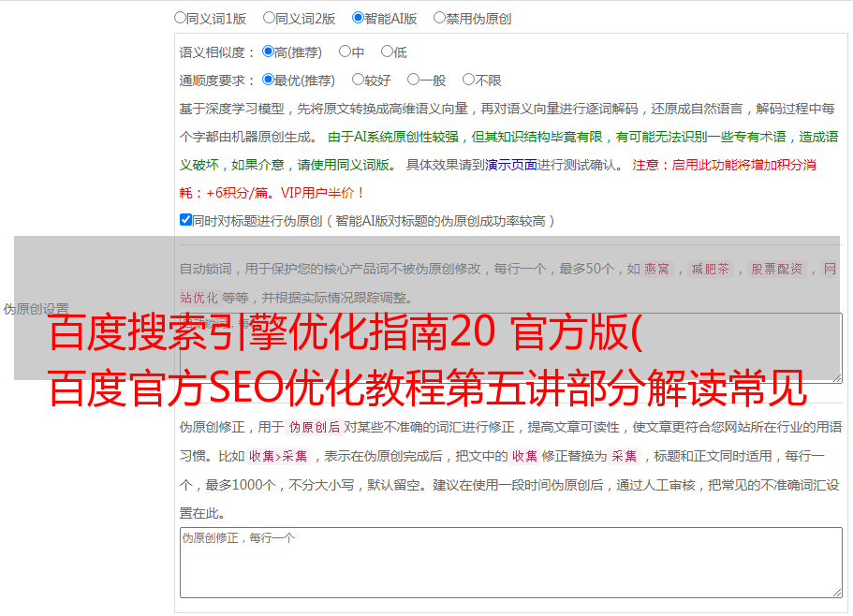Screen dimensions: 853x616
Task: Click the resize handle of 伪原创修正 textarea
Action: tap(837, 594)
